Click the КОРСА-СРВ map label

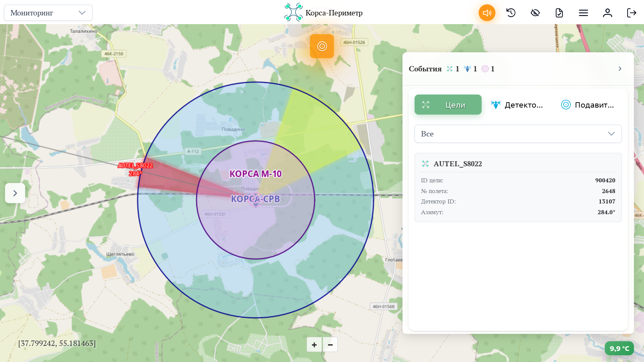click(x=256, y=199)
